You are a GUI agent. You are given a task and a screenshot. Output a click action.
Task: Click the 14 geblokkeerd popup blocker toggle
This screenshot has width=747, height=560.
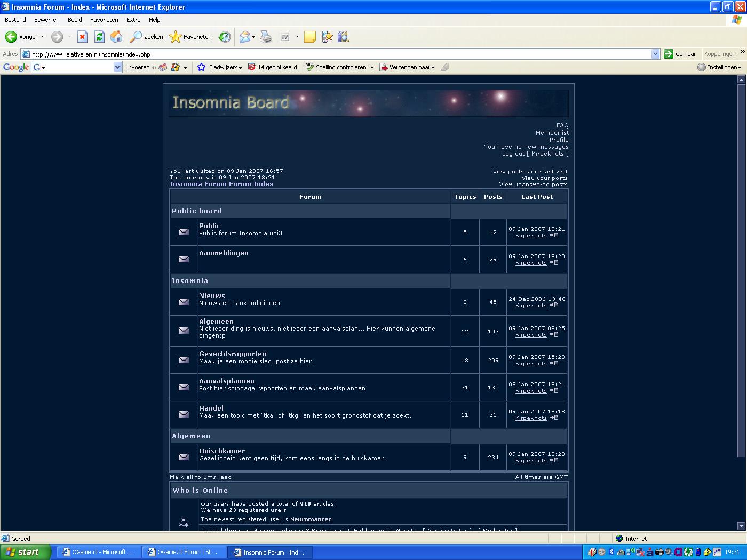272,67
